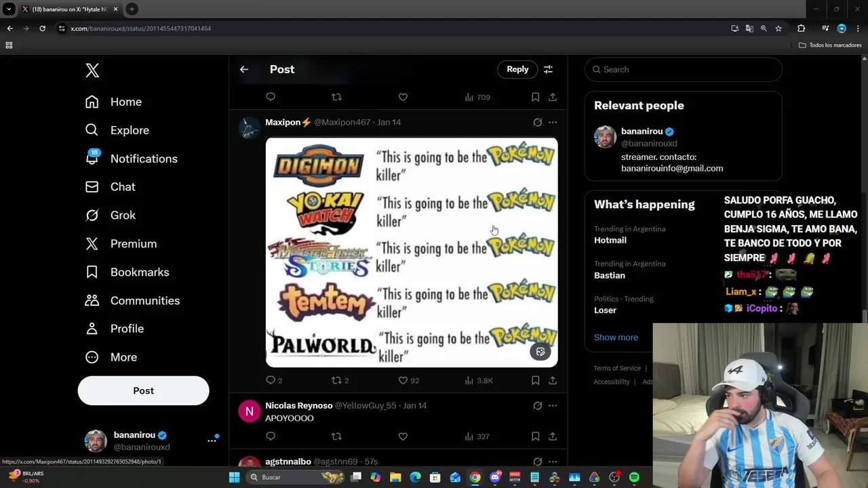This screenshot has height=488, width=868.
Task: View 3.8K views analytics on Maxipon's post
Action: tap(479, 380)
